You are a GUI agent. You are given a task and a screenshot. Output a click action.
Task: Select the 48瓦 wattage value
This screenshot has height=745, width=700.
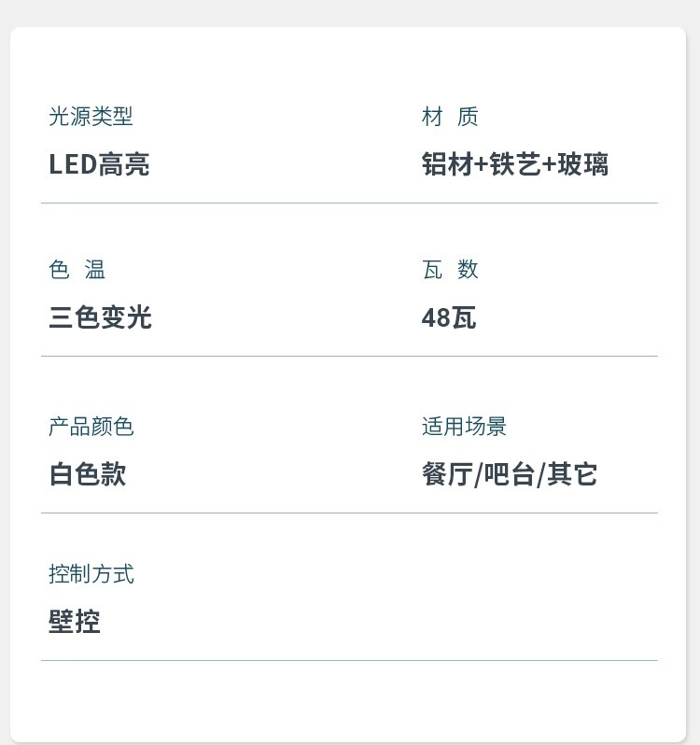[449, 317]
